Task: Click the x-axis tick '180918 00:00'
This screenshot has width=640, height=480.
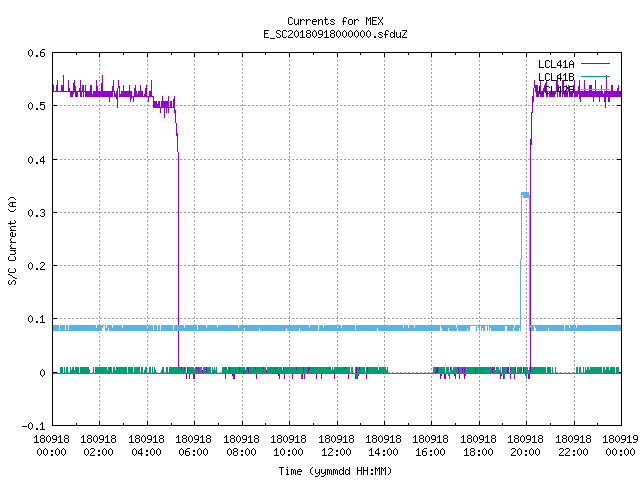Action: point(51,446)
